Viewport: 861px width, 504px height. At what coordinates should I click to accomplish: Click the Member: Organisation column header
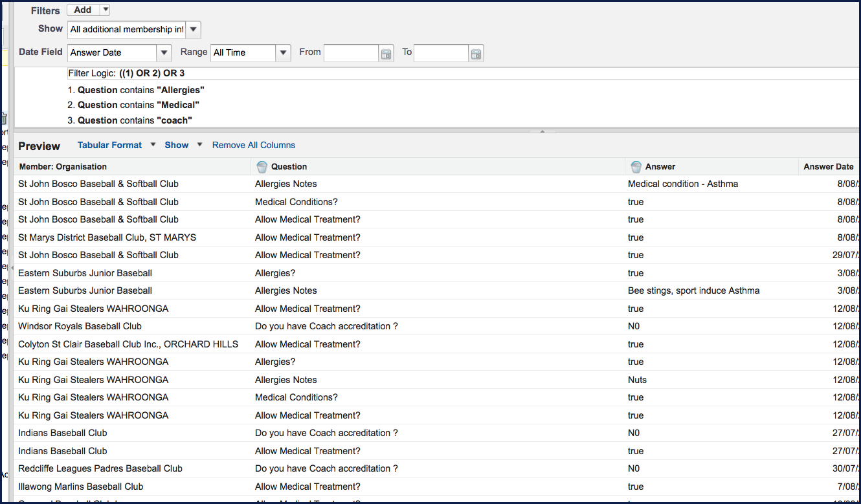(x=63, y=167)
